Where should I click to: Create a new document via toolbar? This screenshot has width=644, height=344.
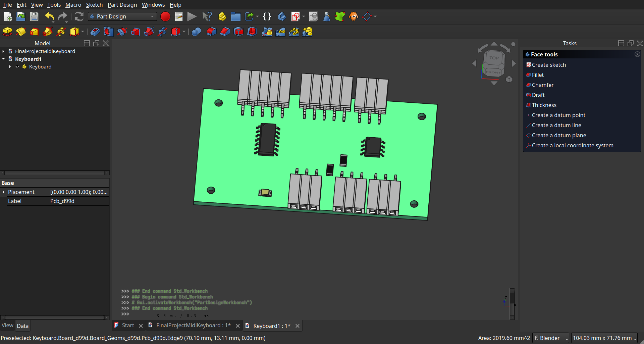click(7, 16)
